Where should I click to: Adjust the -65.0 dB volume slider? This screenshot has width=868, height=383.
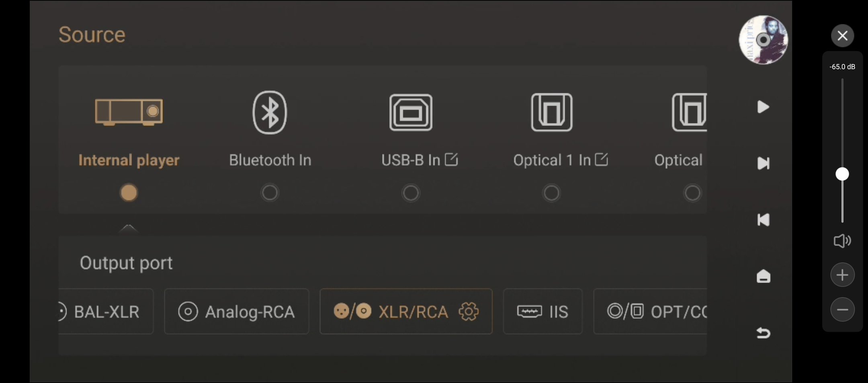coord(842,174)
